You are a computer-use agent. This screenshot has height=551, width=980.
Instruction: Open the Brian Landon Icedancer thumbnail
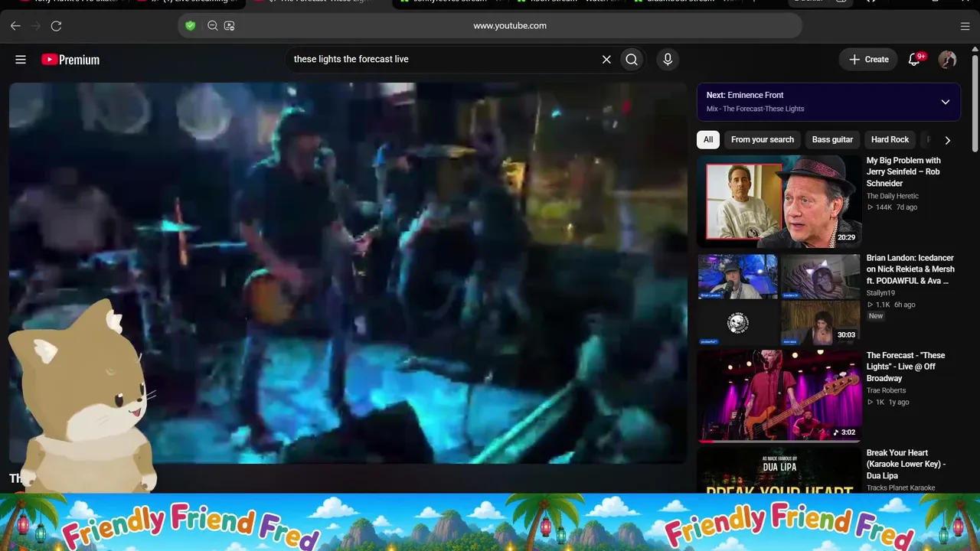pos(779,299)
